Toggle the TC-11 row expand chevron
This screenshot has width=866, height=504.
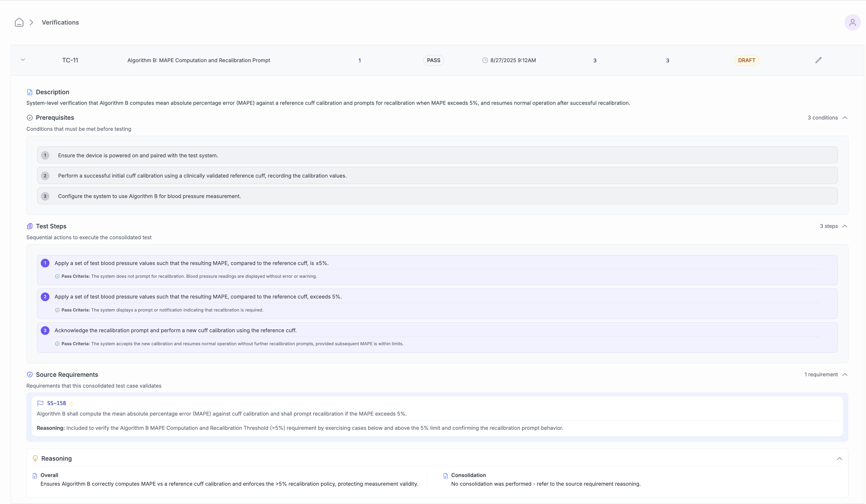(23, 60)
